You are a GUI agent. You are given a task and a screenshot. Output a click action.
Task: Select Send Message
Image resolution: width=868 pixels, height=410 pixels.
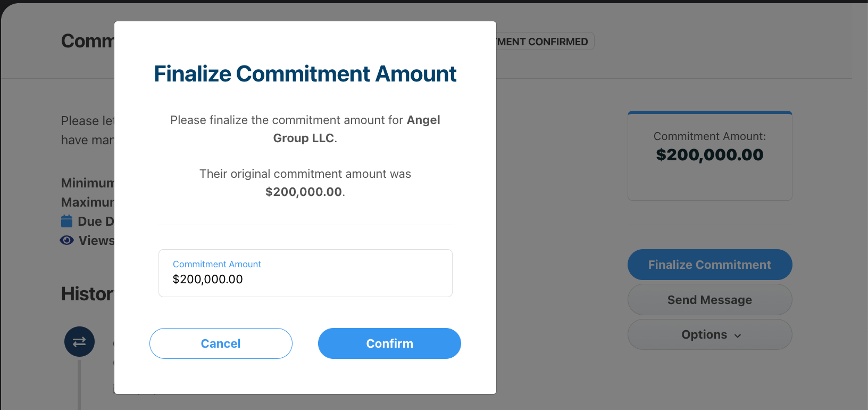point(710,299)
